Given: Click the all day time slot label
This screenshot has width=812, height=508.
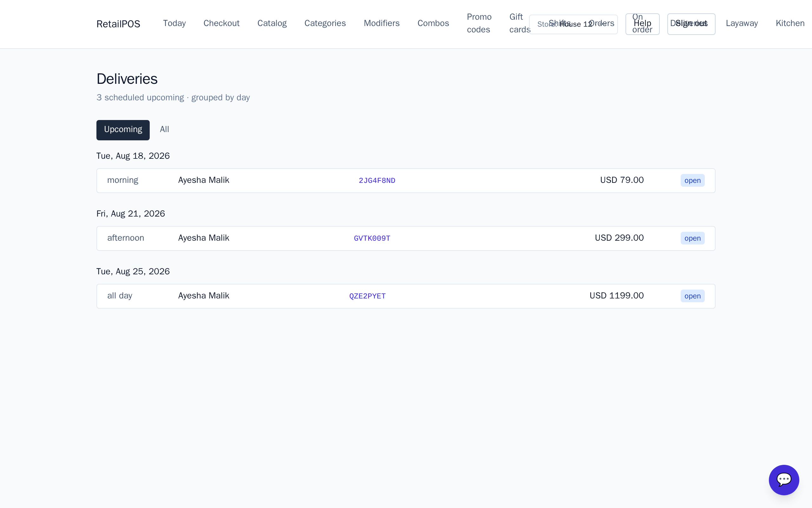Looking at the screenshot, I should [120, 296].
